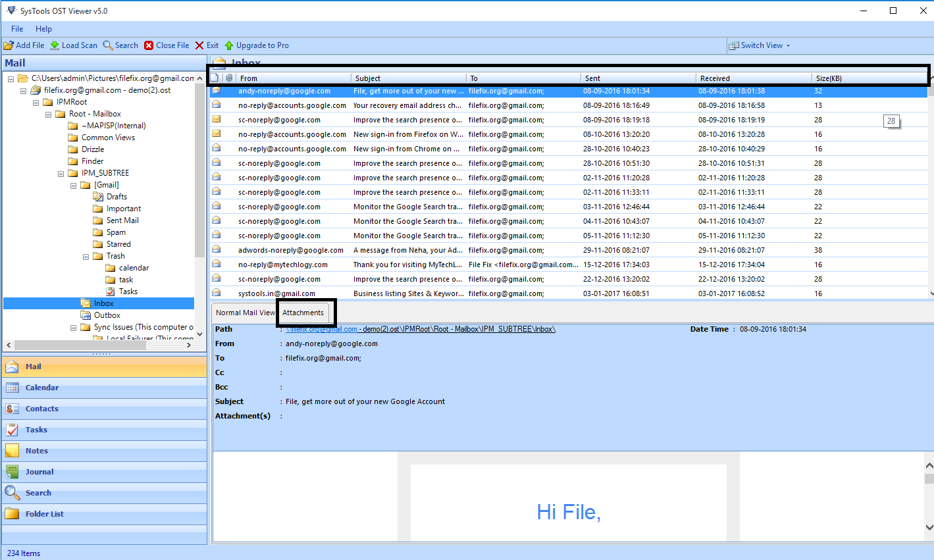Select the 'New sign-in from Firefox on W...' email
The height and width of the screenshot is (560, 934).
click(569, 134)
